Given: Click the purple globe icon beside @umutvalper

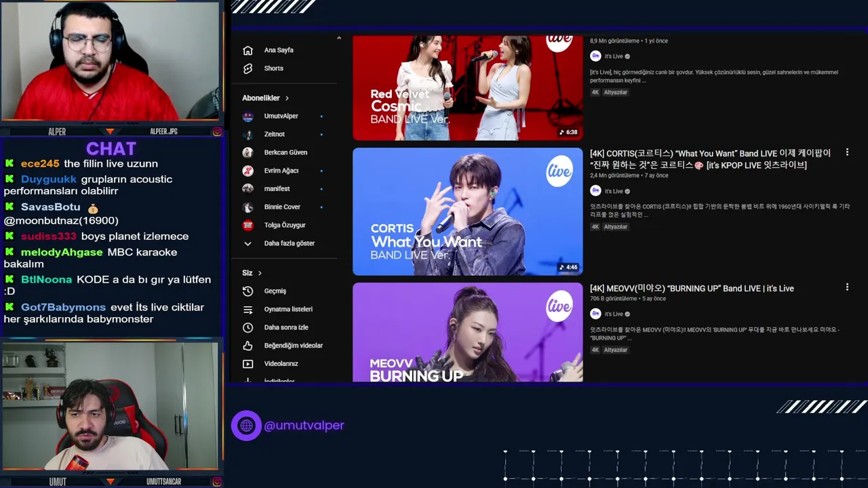Looking at the screenshot, I should pyautogui.click(x=246, y=426).
